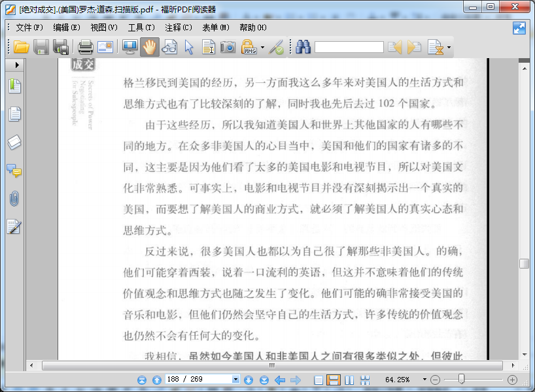Screen dimensions: 535x392
Task: Open the 帮助(H) menu
Action: 253,27
